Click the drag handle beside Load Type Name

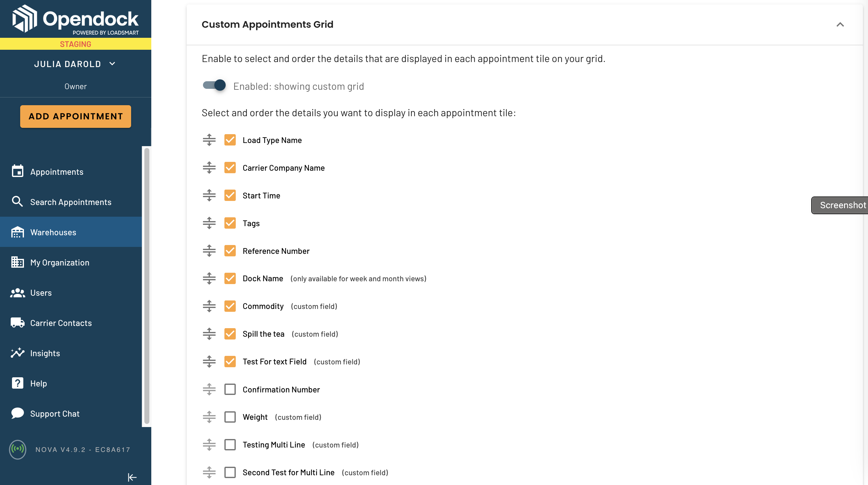(x=209, y=140)
